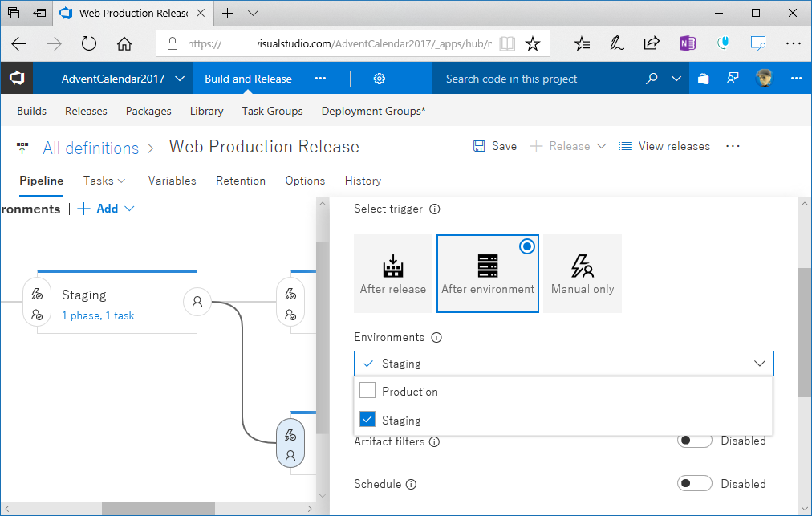812x516 pixels.
Task: Click the info icon beside Artifact filters
Action: click(434, 442)
